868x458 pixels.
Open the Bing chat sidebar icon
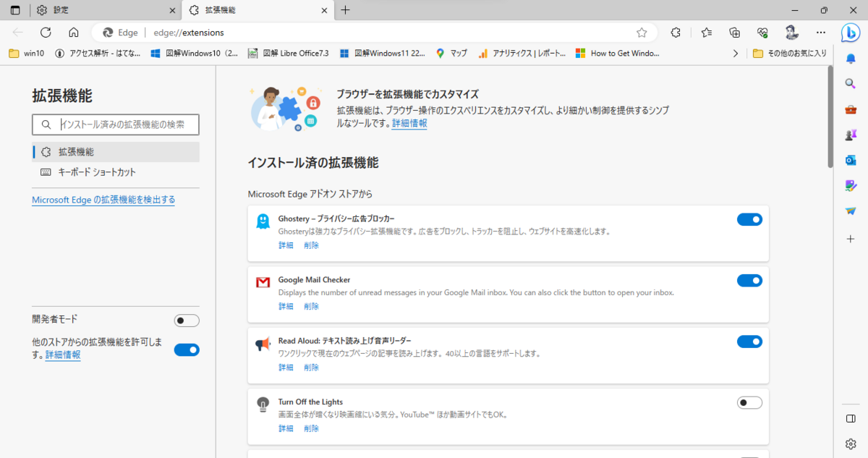tap(851, 33)
